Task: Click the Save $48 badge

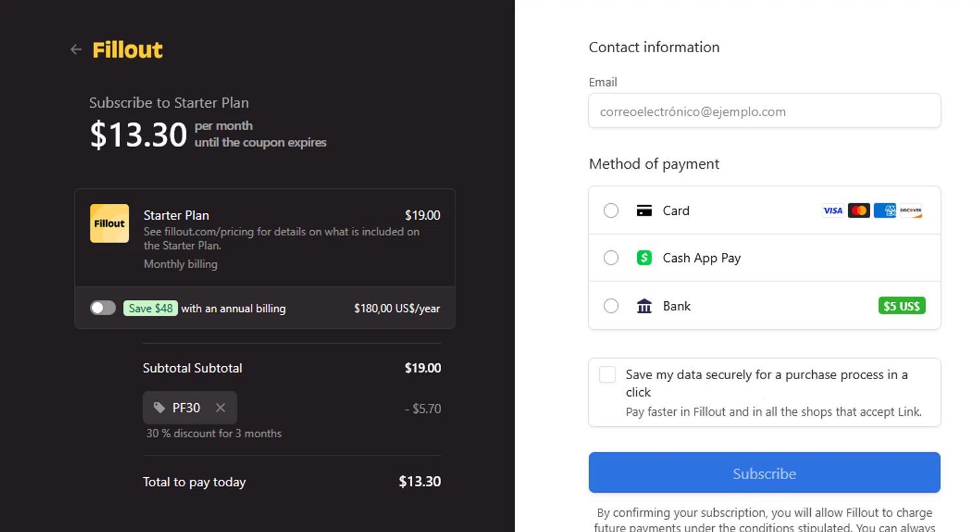Action: point(150,308)
